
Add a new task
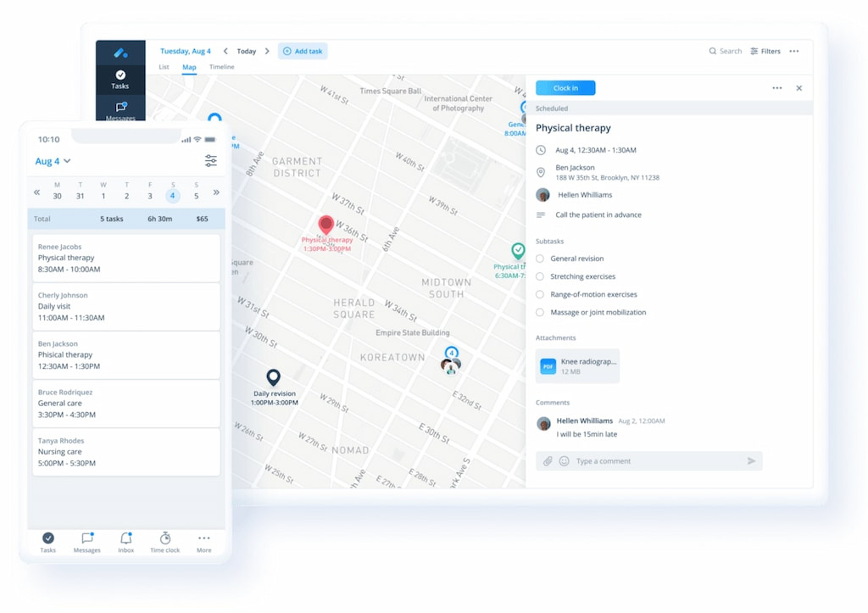click(x=303, y=51)
